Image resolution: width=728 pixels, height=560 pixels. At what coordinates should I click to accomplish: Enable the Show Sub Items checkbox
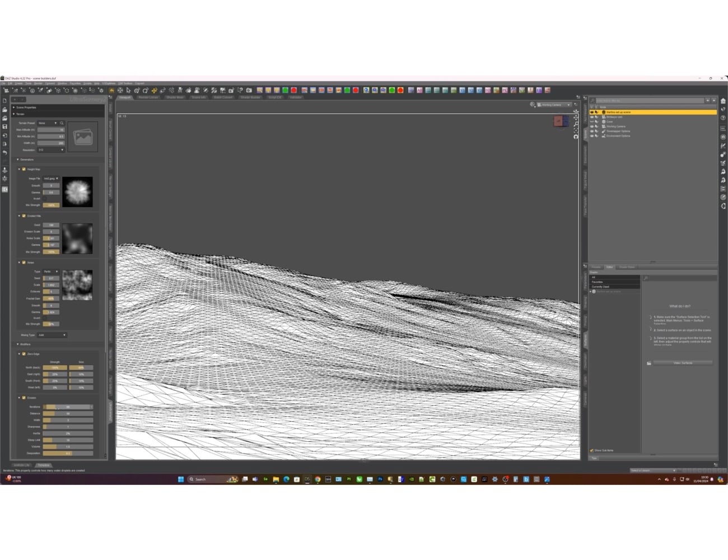tap(592, 450)
